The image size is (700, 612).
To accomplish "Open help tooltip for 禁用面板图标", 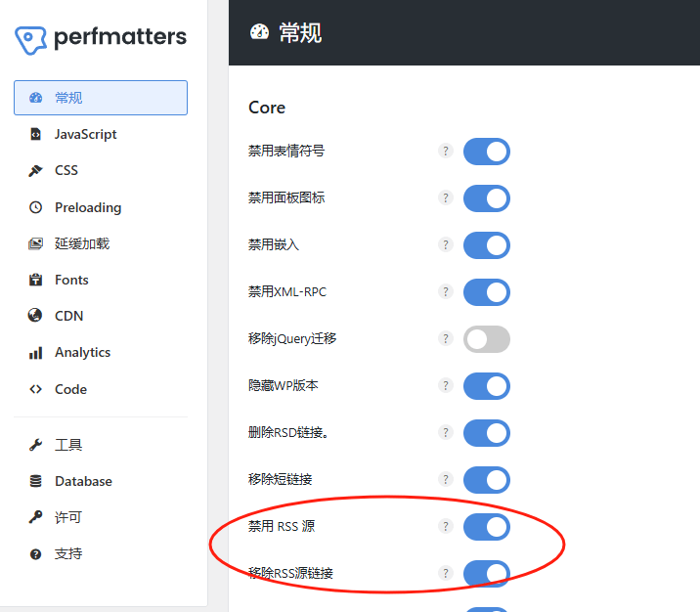I will [x=446, y=197].
